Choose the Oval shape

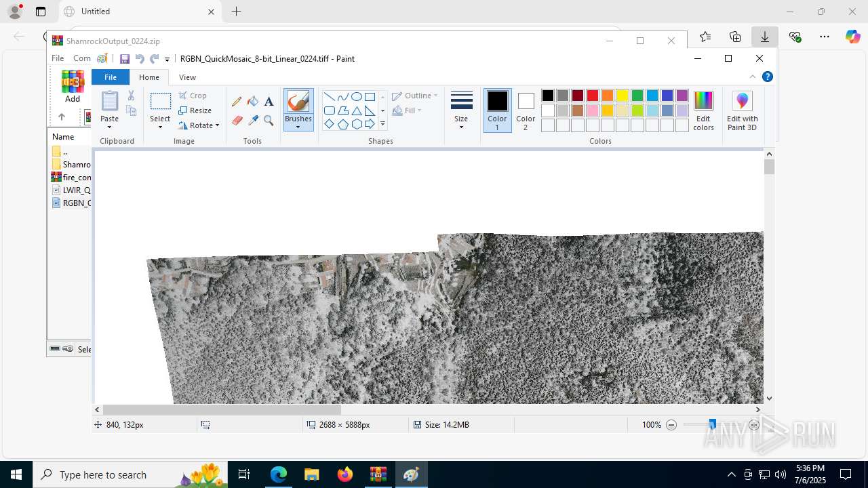(356, 96)
